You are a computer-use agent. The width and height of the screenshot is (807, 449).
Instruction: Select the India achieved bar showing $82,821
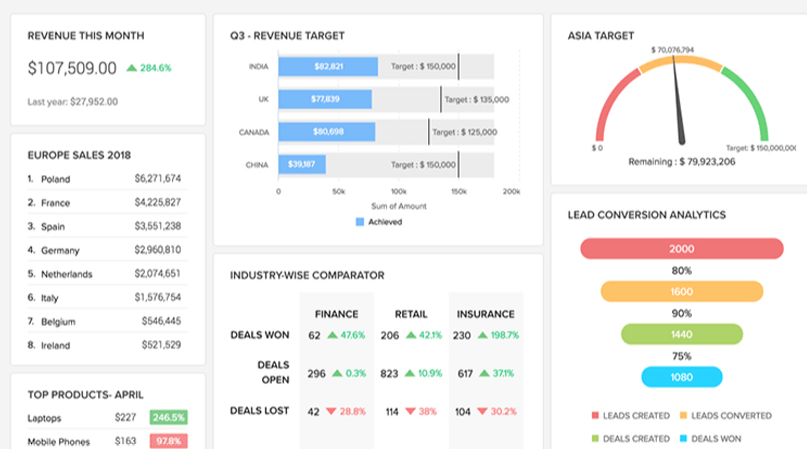[328, 67]
